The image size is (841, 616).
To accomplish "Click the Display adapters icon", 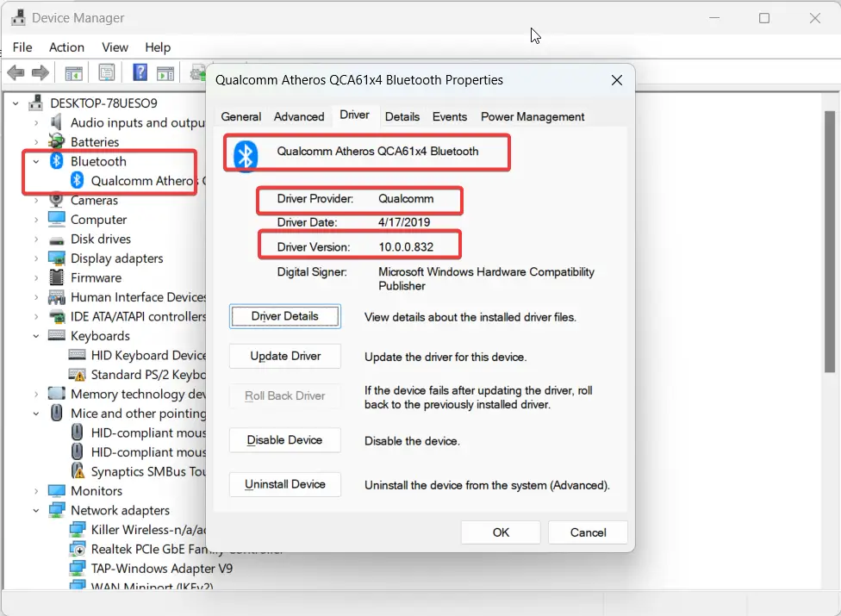I will (56, 258).
